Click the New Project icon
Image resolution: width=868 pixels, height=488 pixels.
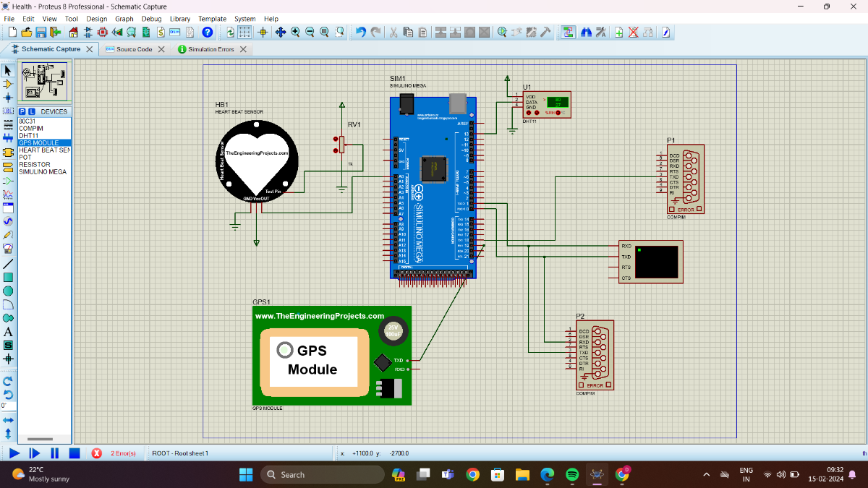[12, 33]
